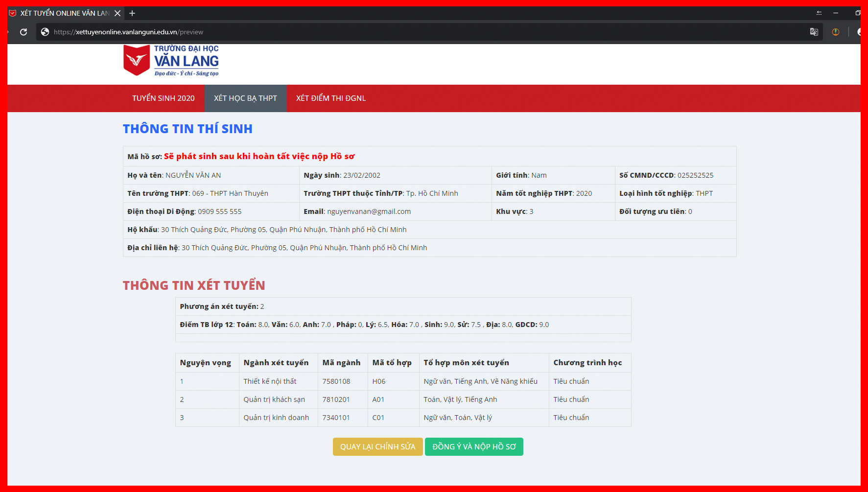Click the globe site info icon
The image size is (868, 492).
coord(45,32)
